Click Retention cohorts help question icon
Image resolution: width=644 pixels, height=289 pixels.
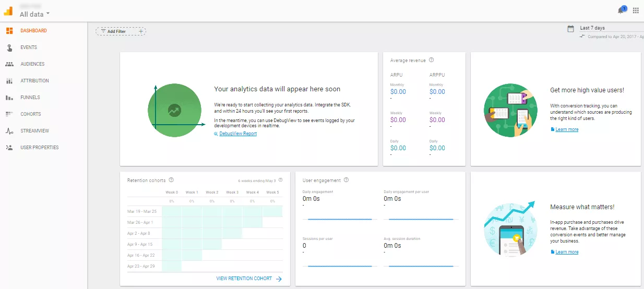click(x=171, y=180)
